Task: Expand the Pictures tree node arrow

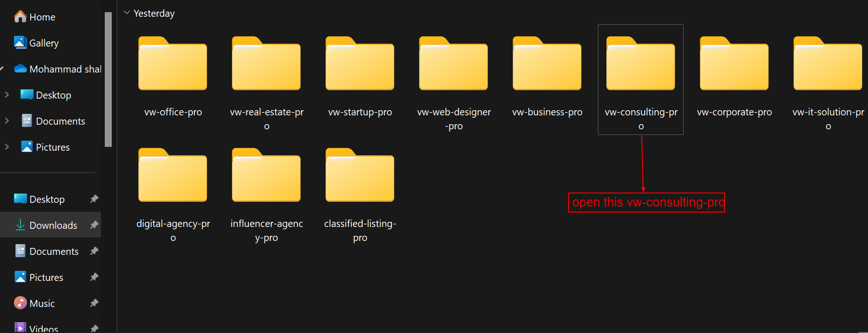Action: 7,147
